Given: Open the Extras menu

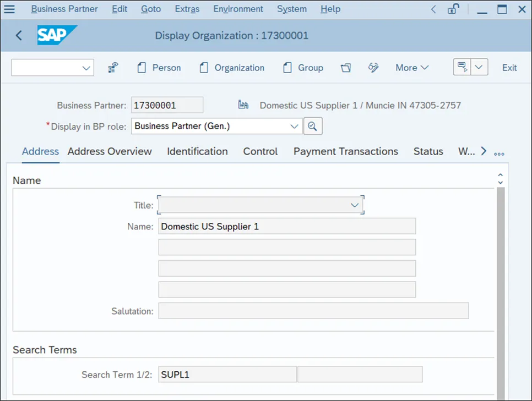Looking at the screenshot, I should coord(187,9).
